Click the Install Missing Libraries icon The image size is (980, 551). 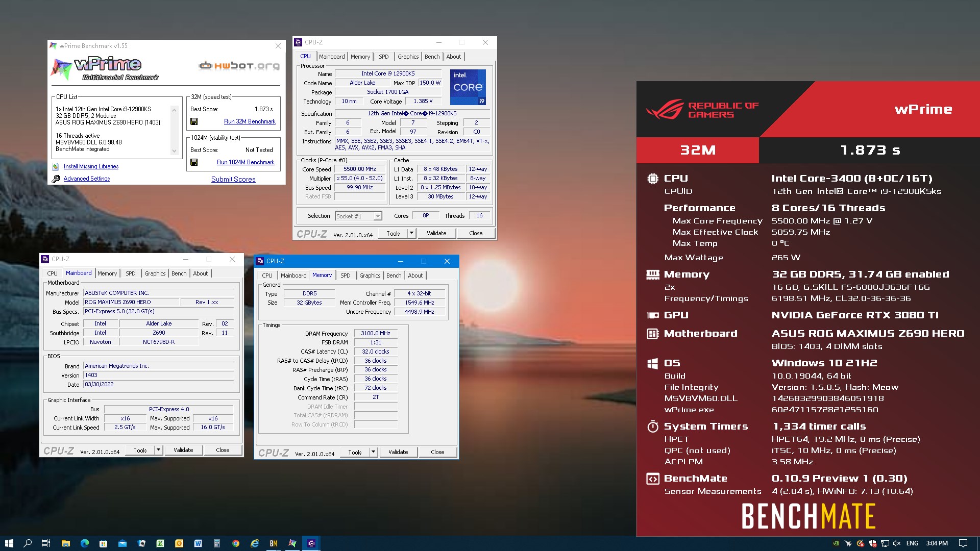coord(56,166)
